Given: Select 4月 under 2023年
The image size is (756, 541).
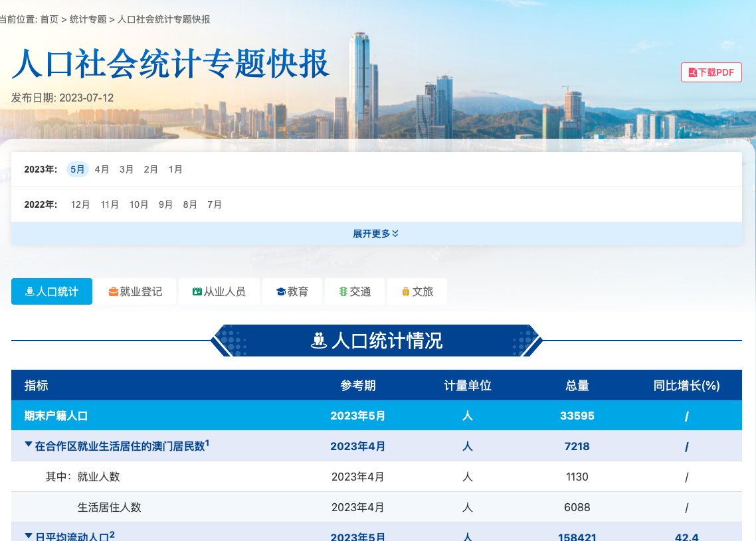Looking at the screenshot, I should 102,169.
